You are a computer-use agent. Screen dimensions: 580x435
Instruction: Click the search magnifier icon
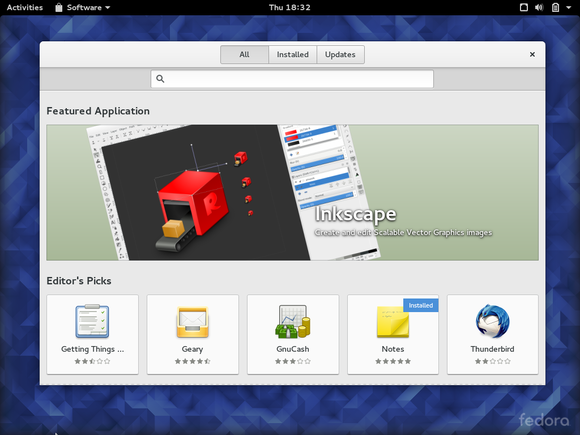(160, 78)
